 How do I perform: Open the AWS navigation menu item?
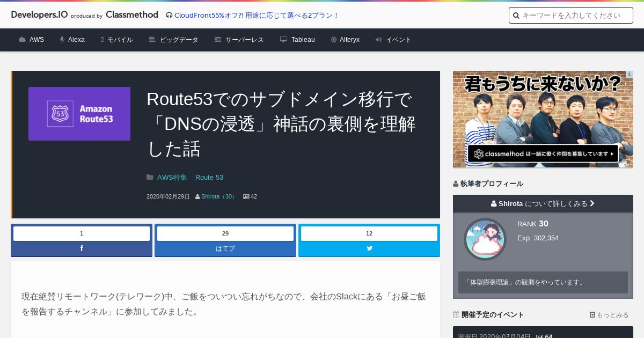pos(36,40)
